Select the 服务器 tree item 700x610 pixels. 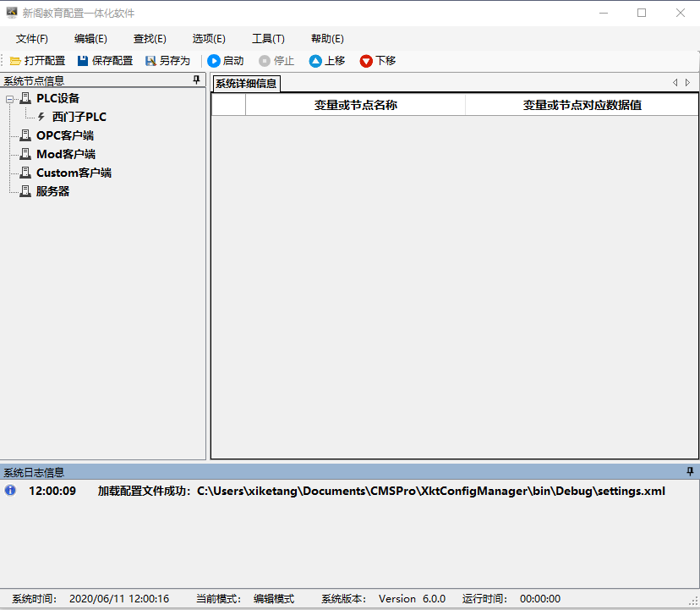(x=52, y=191)
